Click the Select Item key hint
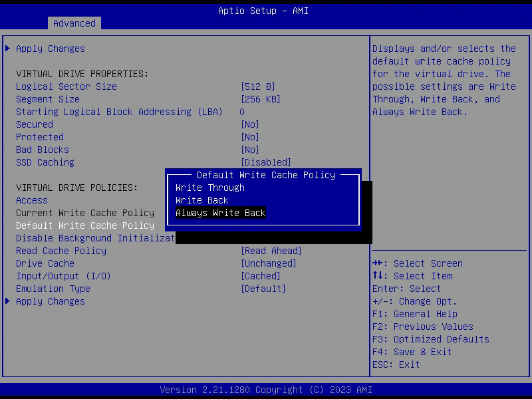This screenshot has width=532, height=399. pos(412,276)
